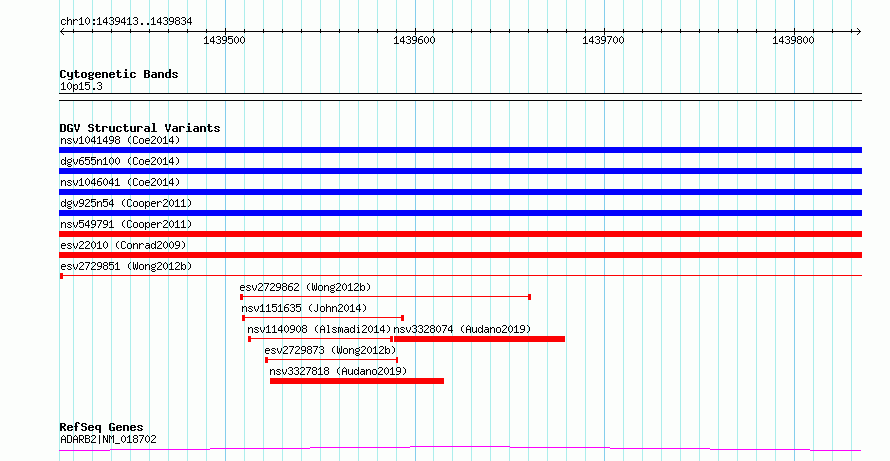Select the RefSeq Genes track heading

102,427
